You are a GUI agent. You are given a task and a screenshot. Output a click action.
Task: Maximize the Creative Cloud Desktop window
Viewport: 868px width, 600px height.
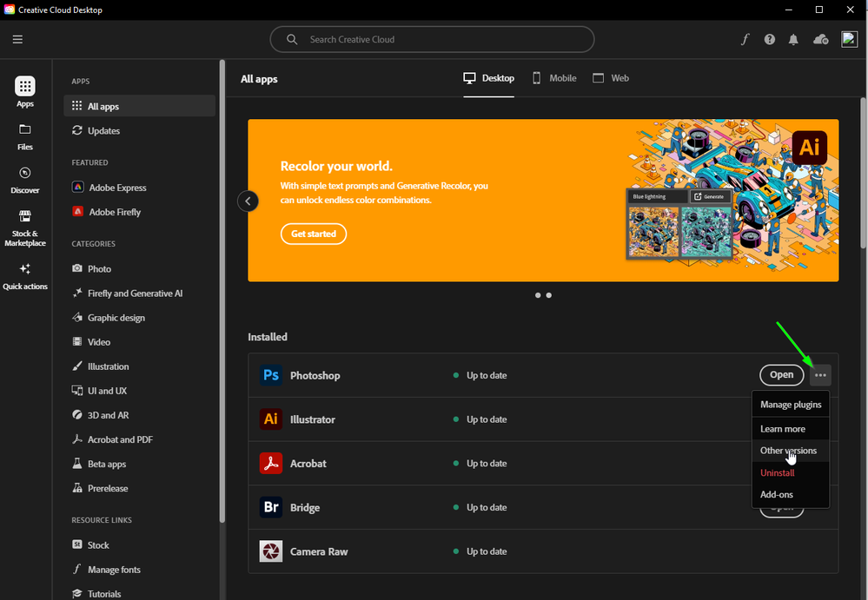[x=819, y=10]
